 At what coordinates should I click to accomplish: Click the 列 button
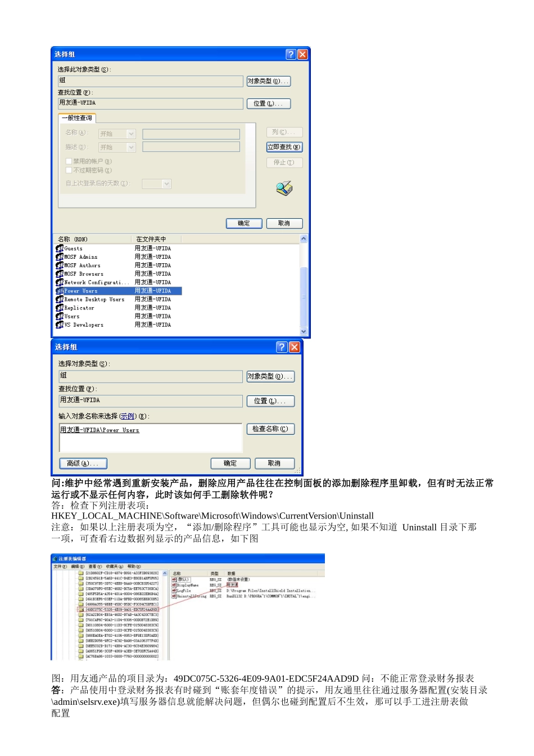pos(284,132)
